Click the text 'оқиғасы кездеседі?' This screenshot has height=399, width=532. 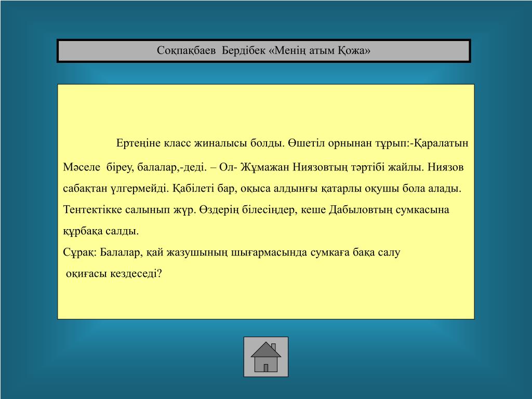(x=114, y=273)
